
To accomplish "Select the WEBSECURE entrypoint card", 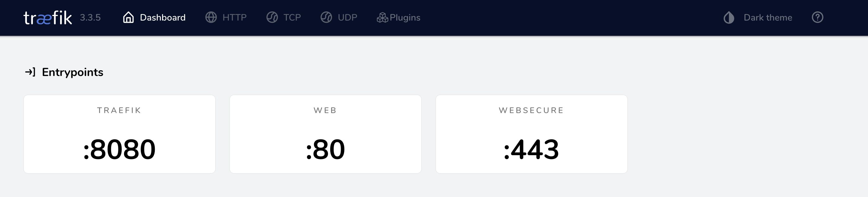I will [x=531, y=134].
